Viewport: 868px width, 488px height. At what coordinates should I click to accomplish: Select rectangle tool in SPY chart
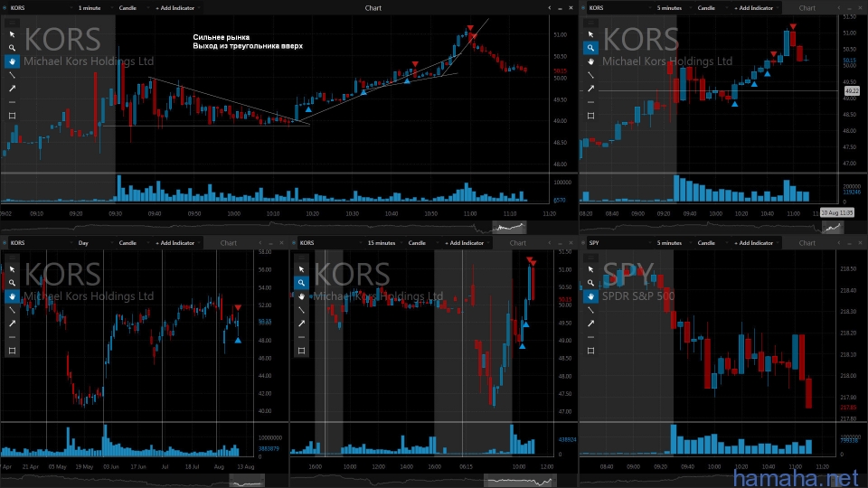590,351
